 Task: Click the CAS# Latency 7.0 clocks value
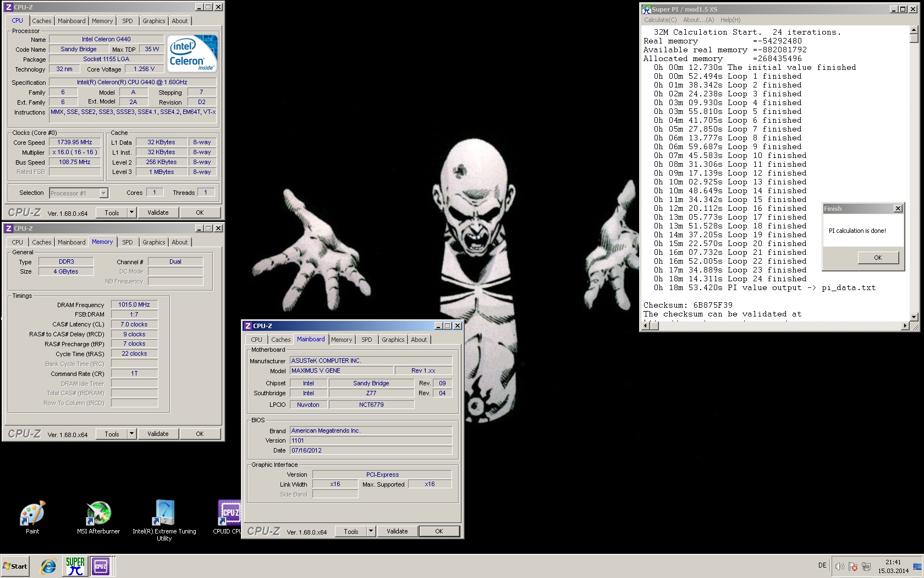tap(134, 324)
